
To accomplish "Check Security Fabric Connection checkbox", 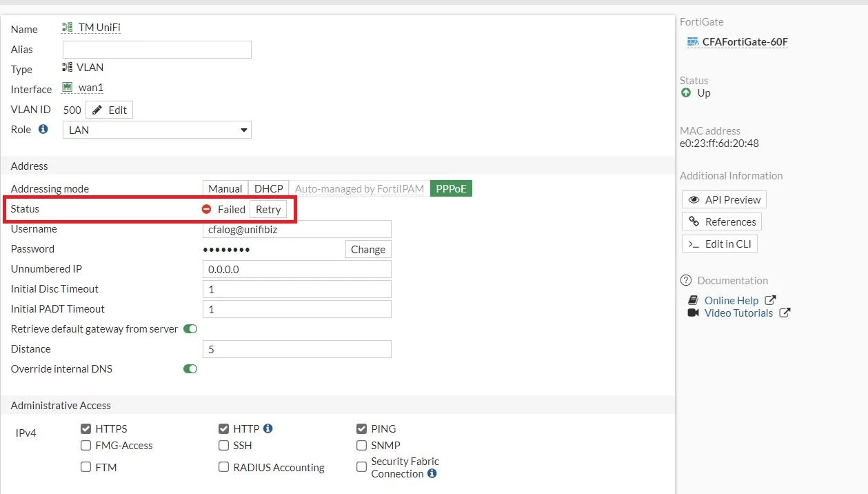I will click(x=361, y=467).
